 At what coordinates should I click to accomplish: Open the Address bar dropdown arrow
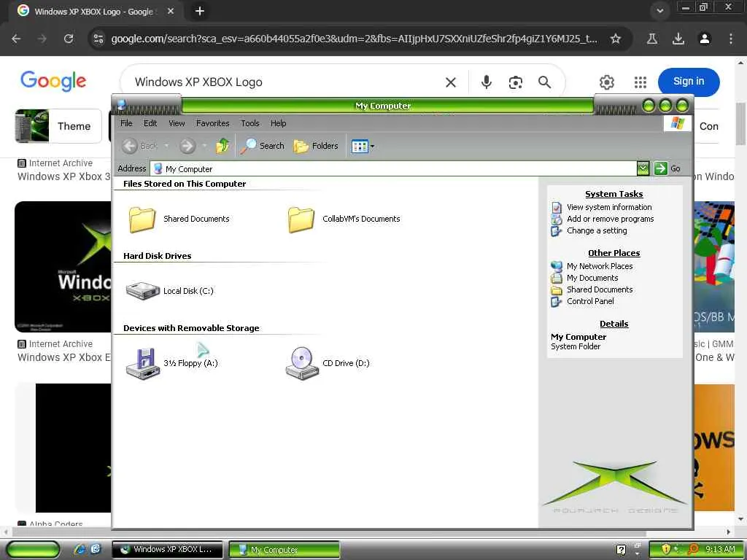(x=643, y=168)
